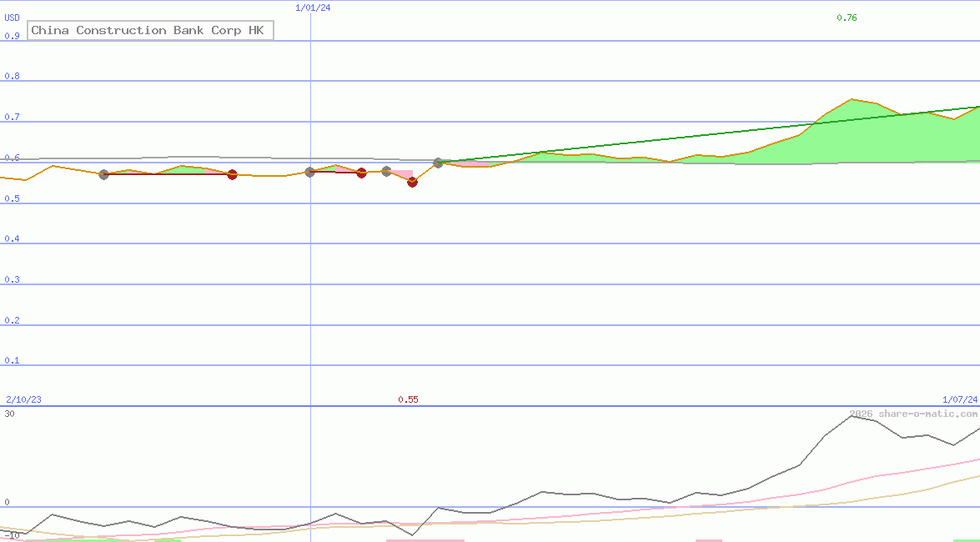Click the 0.7 price axis label
Viewport: 980px width, 542px height.
(x=12, y=117)
